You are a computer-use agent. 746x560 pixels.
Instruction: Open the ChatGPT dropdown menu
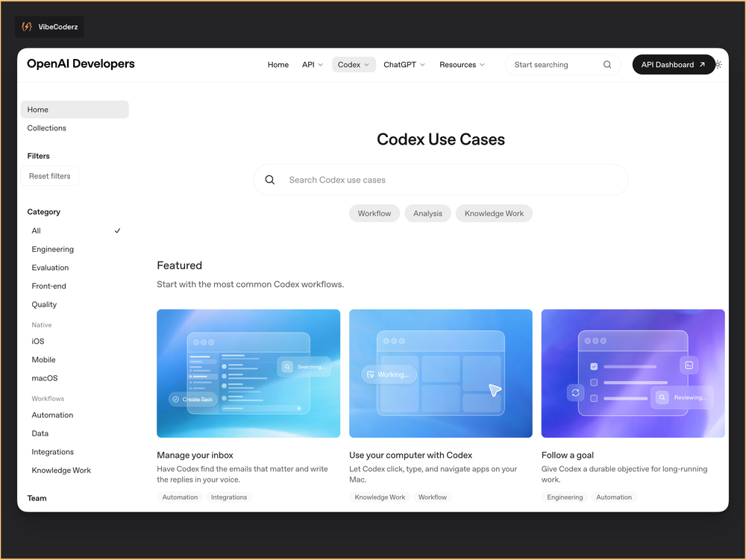tap(404, 65)
